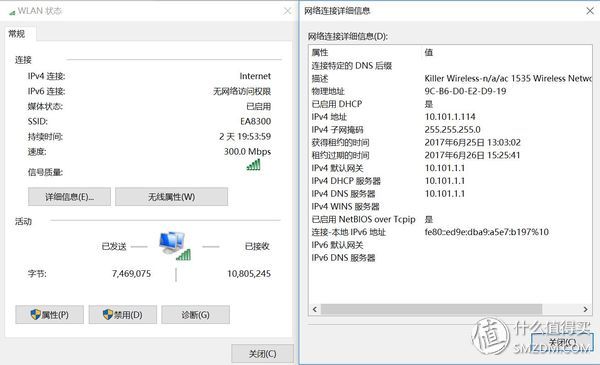
Task: Run 诊断(G) diagnostics
Action: click(x=196, y=314)
